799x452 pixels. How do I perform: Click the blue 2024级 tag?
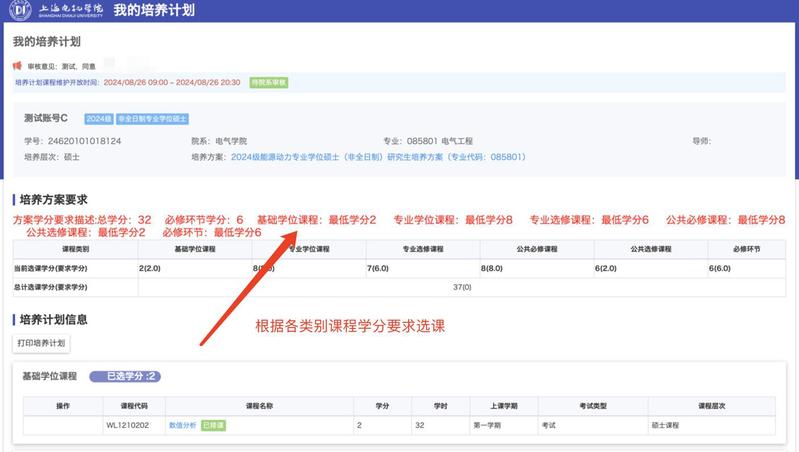[98, 119]
